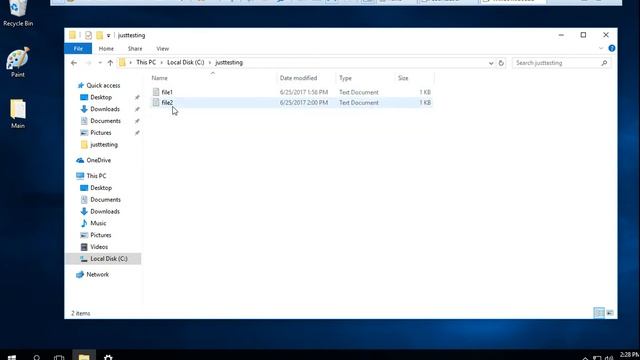Open justtesting in Quick access
640x360 pixels.
(x=104, y=144)
